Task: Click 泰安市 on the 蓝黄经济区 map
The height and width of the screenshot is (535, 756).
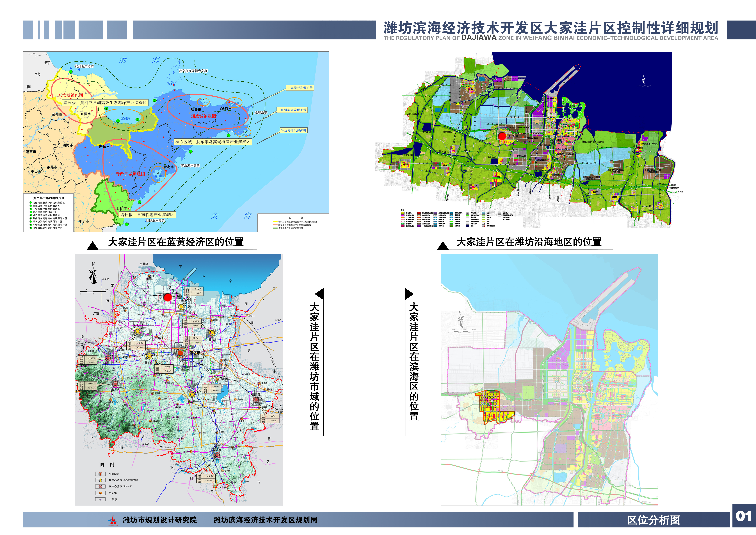Action: click(36, 172)
